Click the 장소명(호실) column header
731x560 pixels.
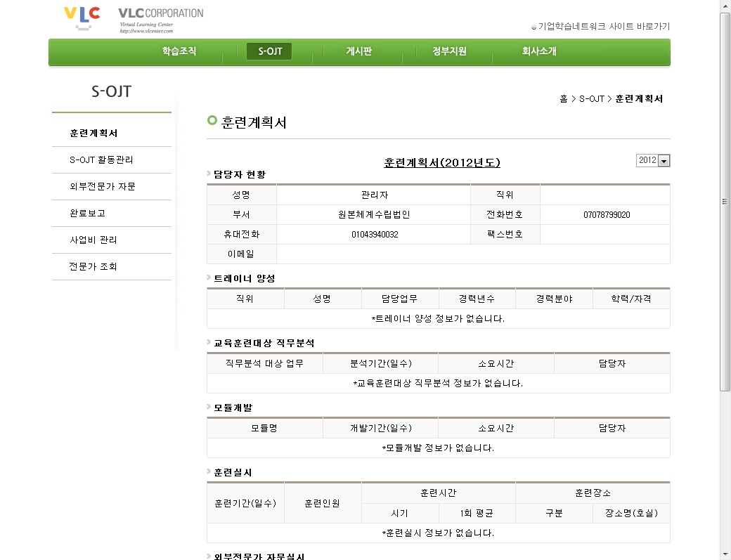[x=631, y=513]
